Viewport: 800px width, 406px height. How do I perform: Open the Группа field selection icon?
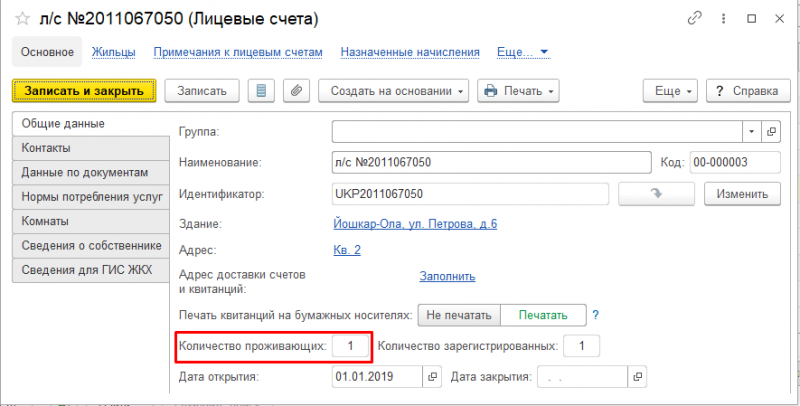(771, 132)
